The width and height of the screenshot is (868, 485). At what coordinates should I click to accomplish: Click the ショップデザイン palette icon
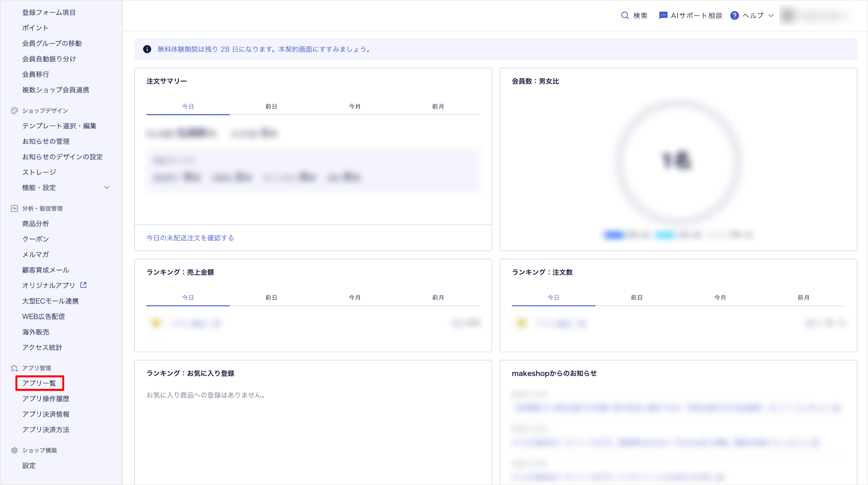(14, 111)
